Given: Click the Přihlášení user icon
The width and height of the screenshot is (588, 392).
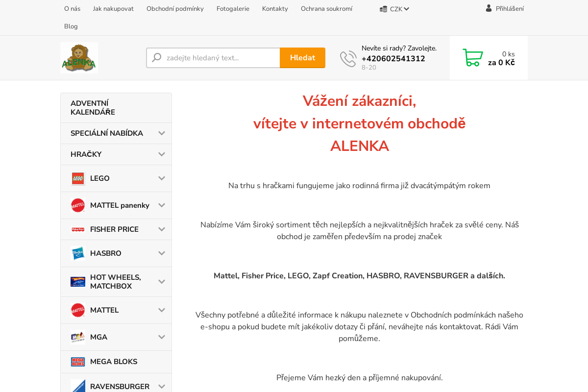Looking at the screenshot, I should [x=488, y=8].
